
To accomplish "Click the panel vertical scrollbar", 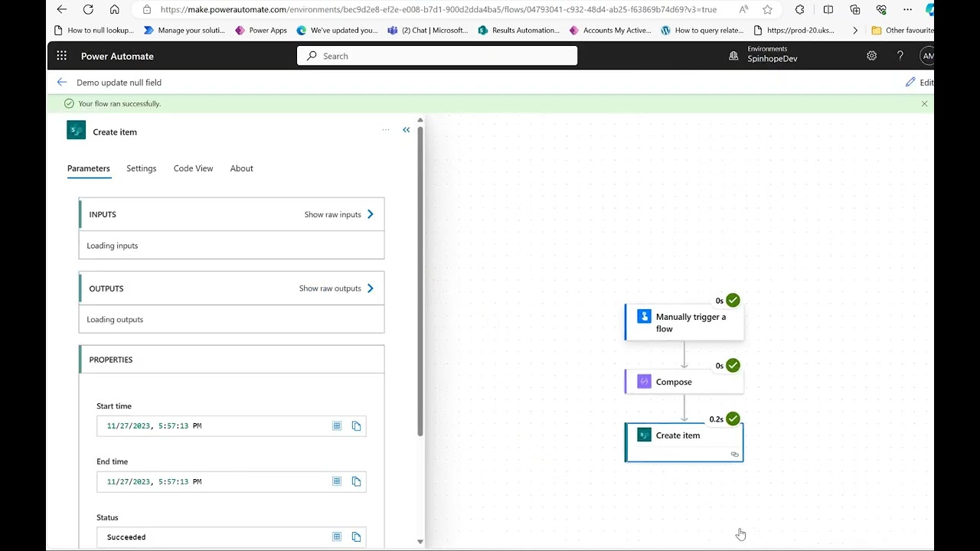I will [x=420, y=281].
